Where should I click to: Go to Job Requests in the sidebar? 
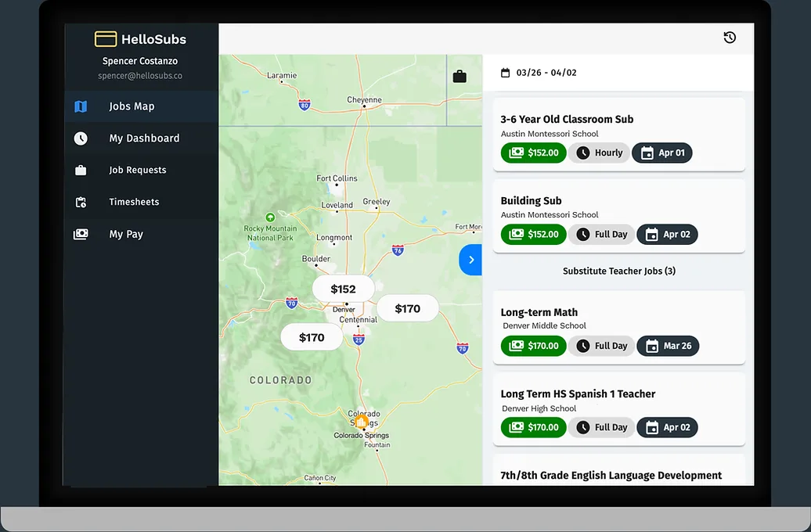point(141,170)
